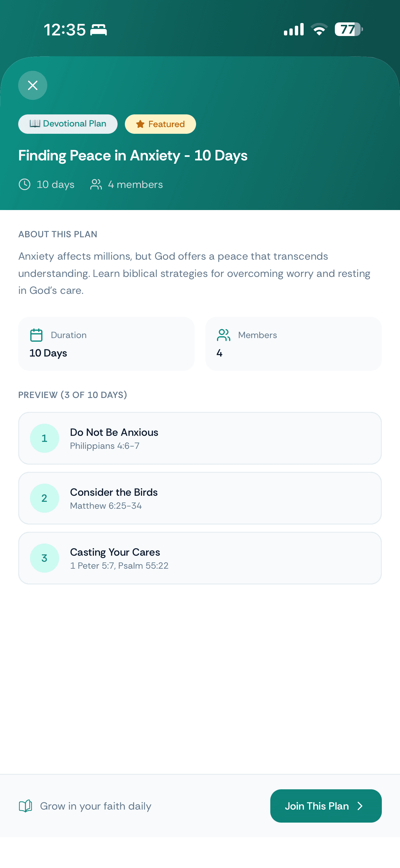Tap the book icon on Devotional Plan badge
Viewport: 400px width, 868px height.
(x=35, y=124)
